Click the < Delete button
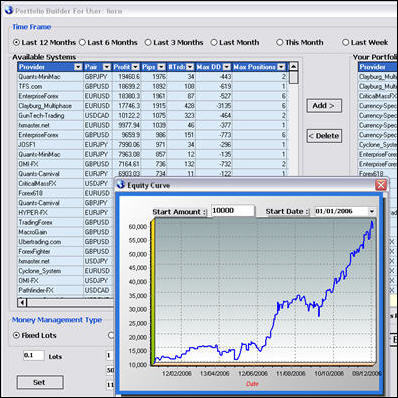Screen dimensions: 398x398 324,136
